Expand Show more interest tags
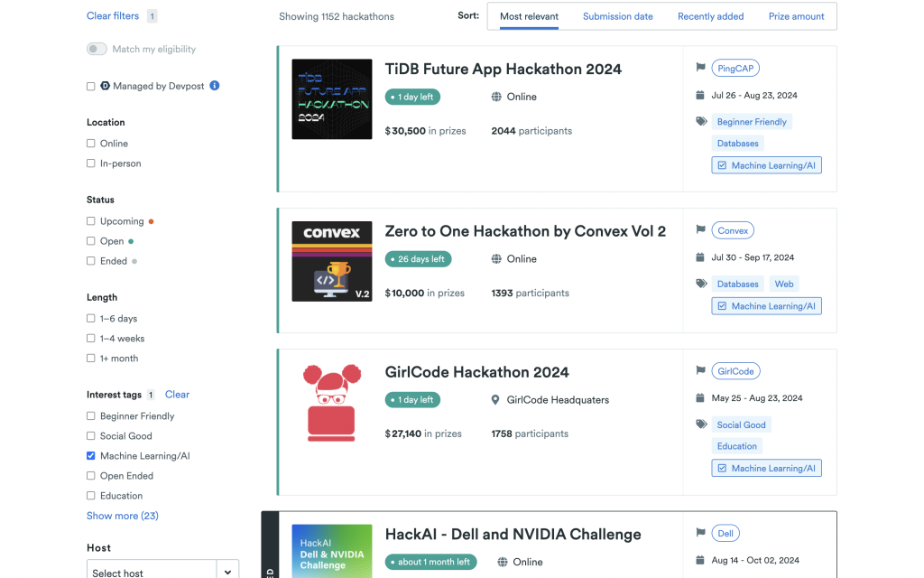 [123, 515]
